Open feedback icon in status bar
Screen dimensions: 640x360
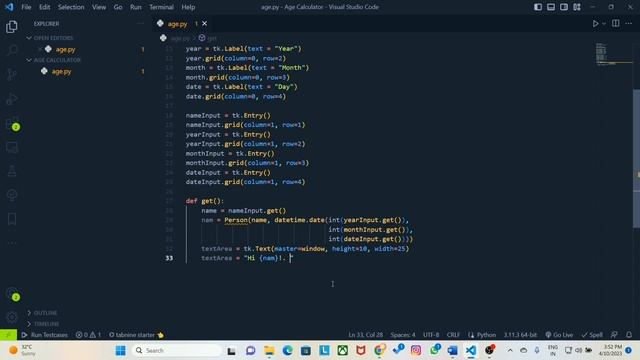click(x=614, y=335)
